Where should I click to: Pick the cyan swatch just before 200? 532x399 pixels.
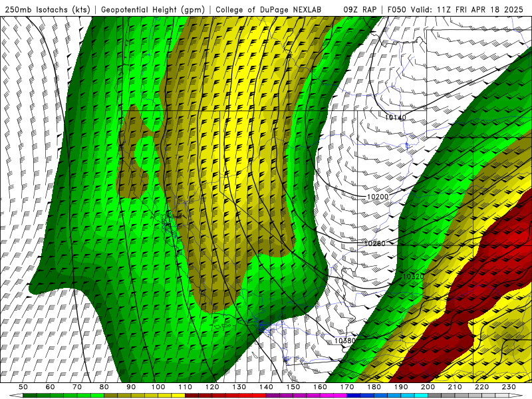422,396
